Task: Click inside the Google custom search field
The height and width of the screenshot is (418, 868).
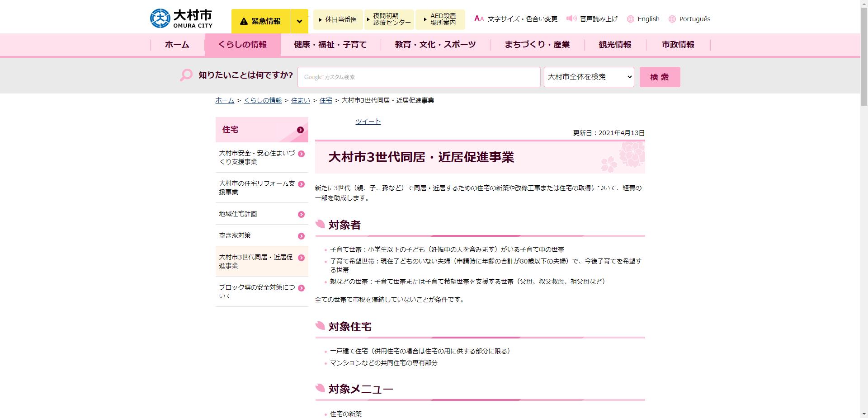Action: 418,77
